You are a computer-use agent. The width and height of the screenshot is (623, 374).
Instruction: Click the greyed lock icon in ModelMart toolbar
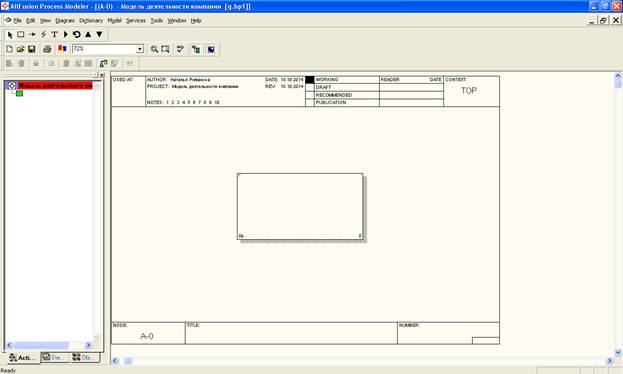[x=36, y=63]
